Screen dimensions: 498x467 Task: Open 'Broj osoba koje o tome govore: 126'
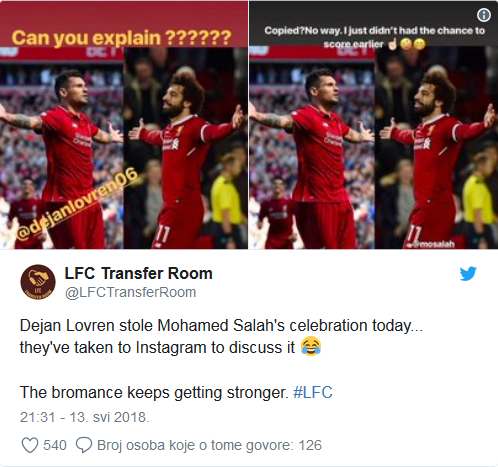(209, 445)
